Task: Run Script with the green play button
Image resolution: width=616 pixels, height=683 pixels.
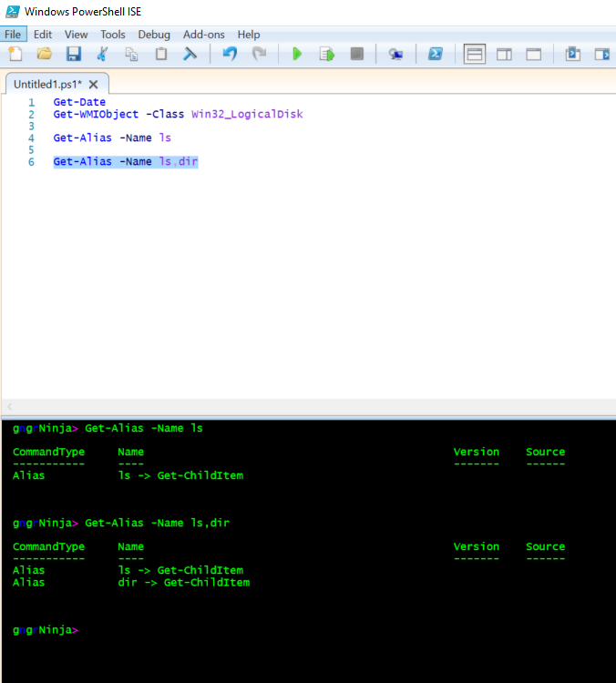Action: pyautogui.click(x=297, y=55)
